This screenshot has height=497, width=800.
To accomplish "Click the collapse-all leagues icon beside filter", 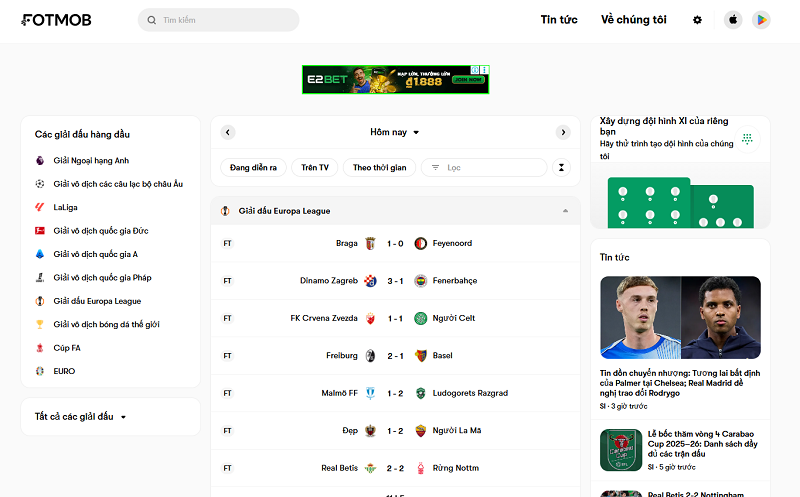I will click(561, 167).
